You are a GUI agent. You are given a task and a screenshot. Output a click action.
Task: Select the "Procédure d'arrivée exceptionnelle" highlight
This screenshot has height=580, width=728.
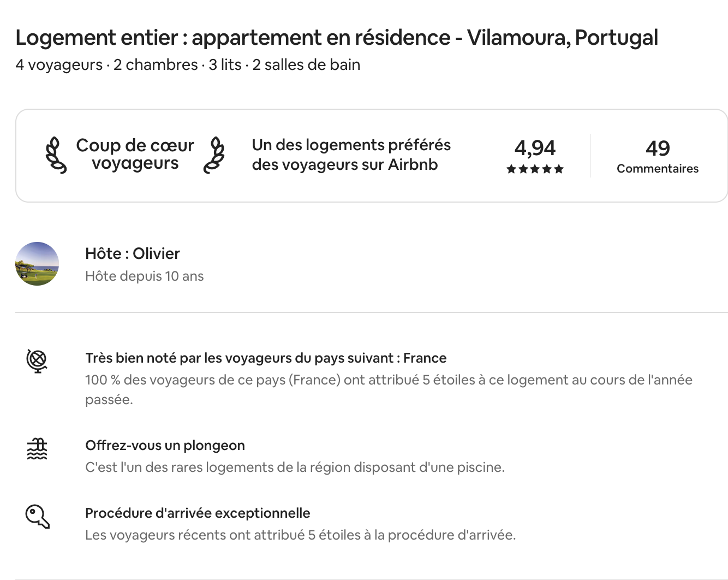click(x=198, y=513)
